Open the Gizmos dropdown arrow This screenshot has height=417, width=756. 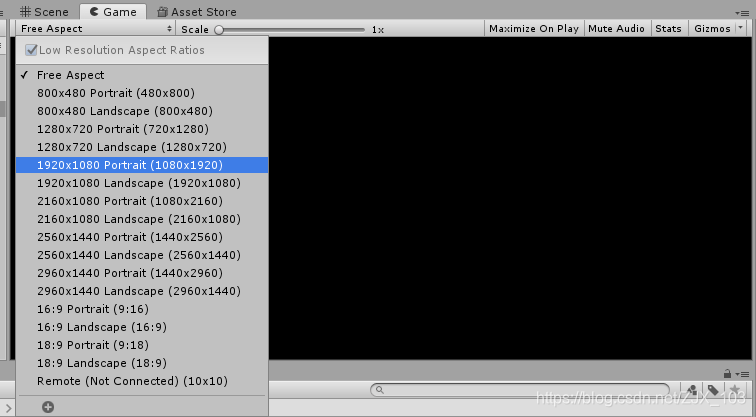[741, 28]
